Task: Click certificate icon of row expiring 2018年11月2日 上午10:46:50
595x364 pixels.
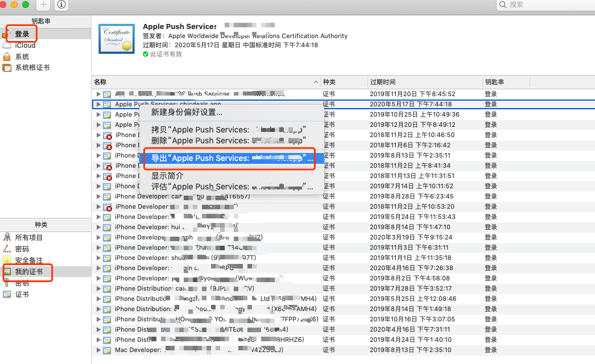Action: [x=108, y=135]
